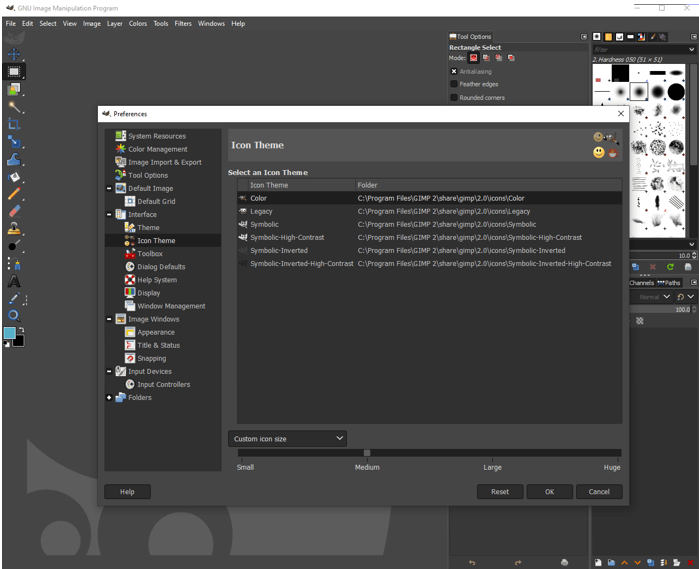
Task: Open the Windows menu
Action: click(211, 24)
